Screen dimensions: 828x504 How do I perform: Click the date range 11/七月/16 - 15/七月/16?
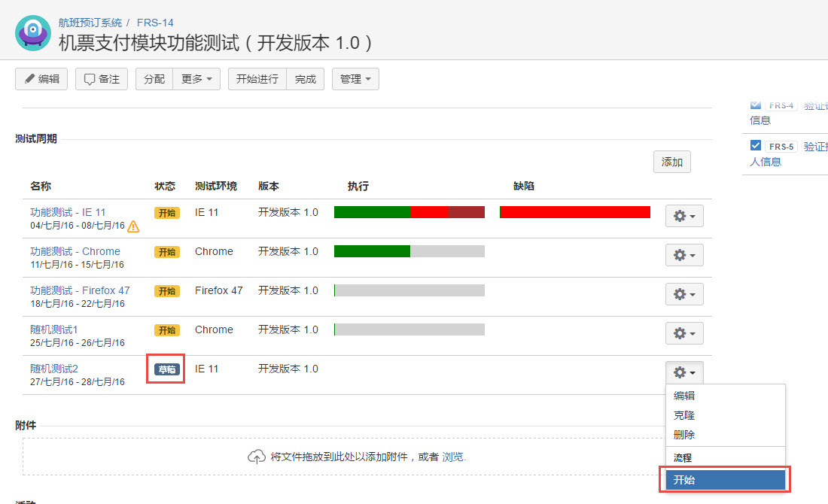[77, 264]
